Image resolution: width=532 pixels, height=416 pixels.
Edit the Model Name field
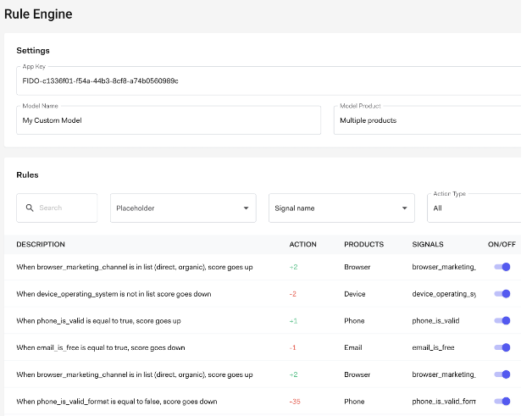coord(169,120)
